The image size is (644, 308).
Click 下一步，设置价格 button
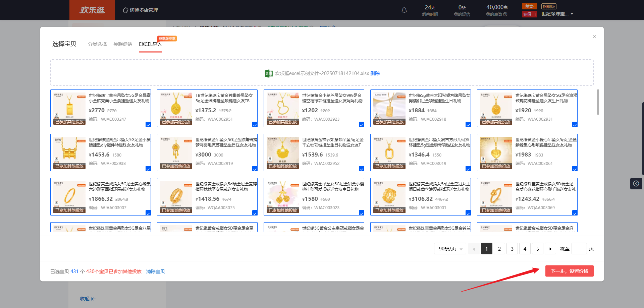coord(569,271)
